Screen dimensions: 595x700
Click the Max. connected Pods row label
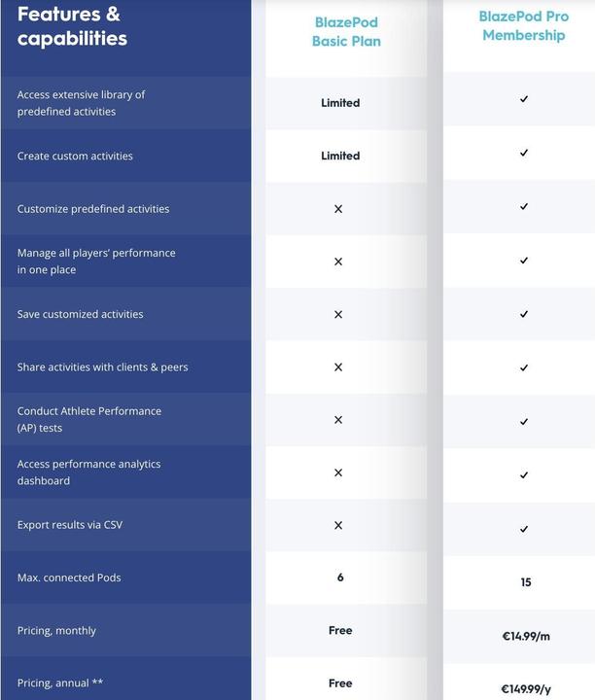[69, 577]
